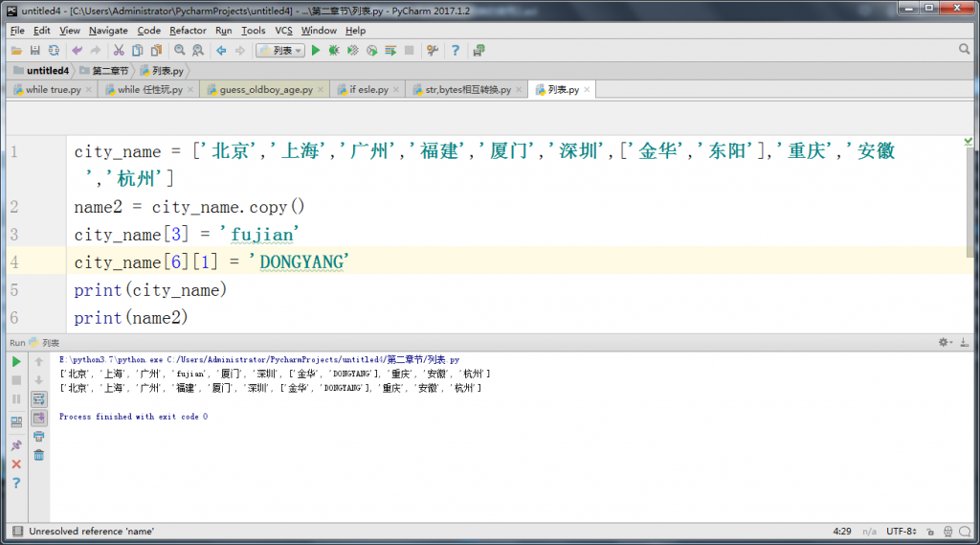
Task: Open the Run menu
Action: click(223, 31)
